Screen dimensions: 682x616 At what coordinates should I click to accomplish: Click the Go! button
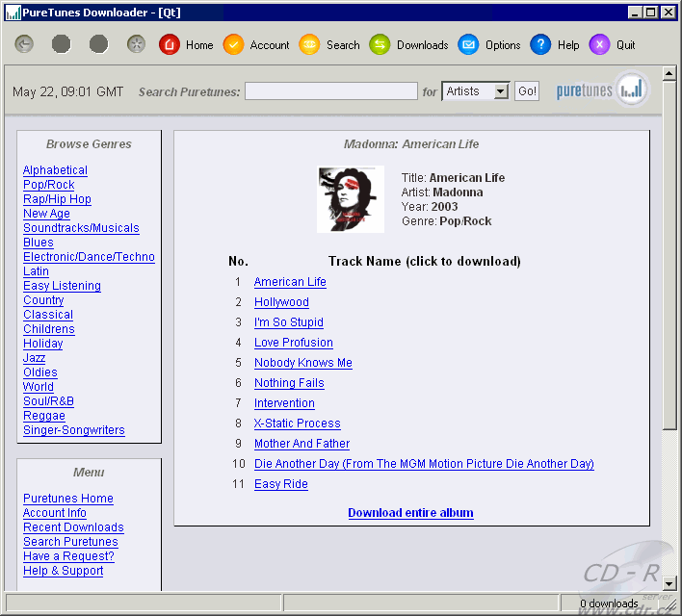527,91
